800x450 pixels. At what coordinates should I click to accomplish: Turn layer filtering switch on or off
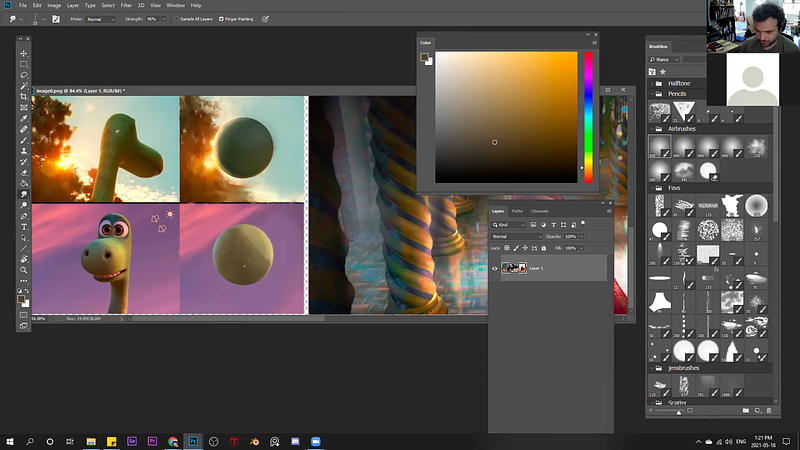click(x=583, y=223)
